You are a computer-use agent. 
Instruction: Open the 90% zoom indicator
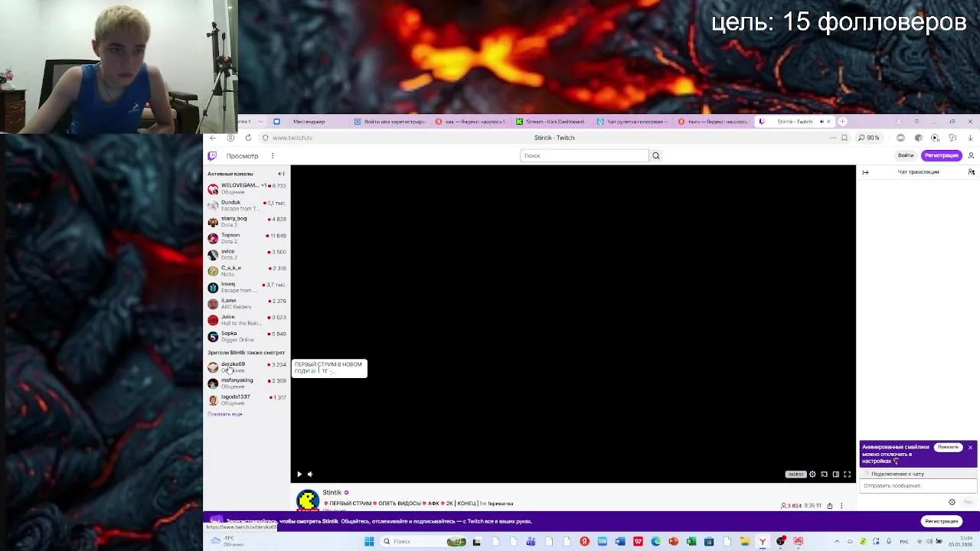869,138
